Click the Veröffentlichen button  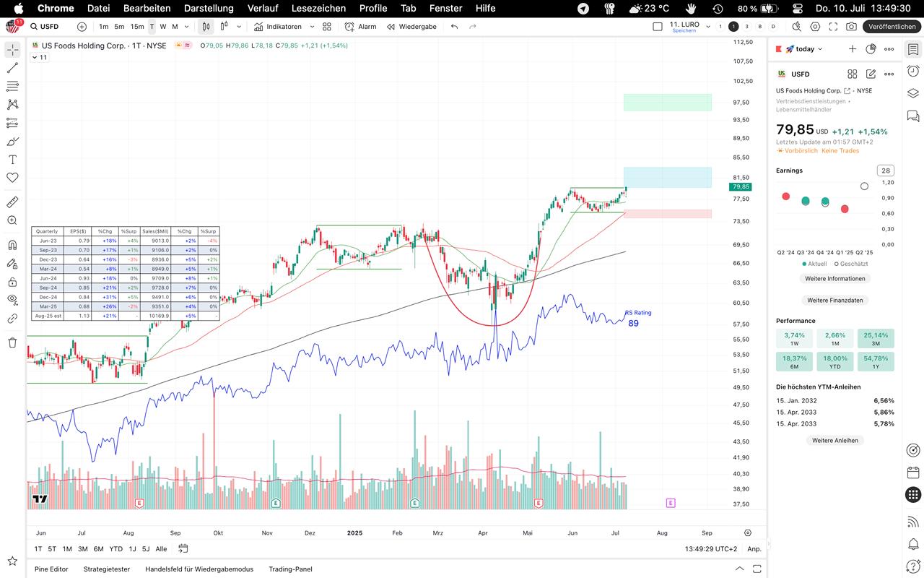892,27
